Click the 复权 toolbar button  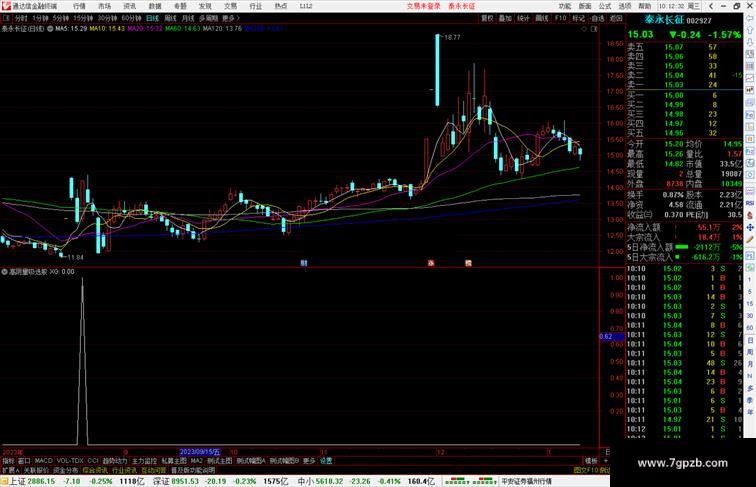[487, 18]
